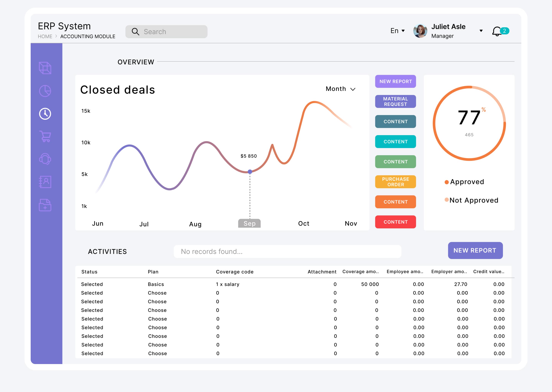The width and height of the screenshot is (552, 392).
Task: Open the En language dropdown
Action: [397, 31]
